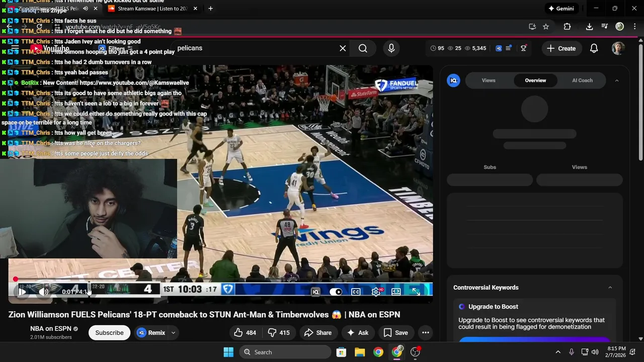Open File Explorer from the taskbar

(360, 352)
